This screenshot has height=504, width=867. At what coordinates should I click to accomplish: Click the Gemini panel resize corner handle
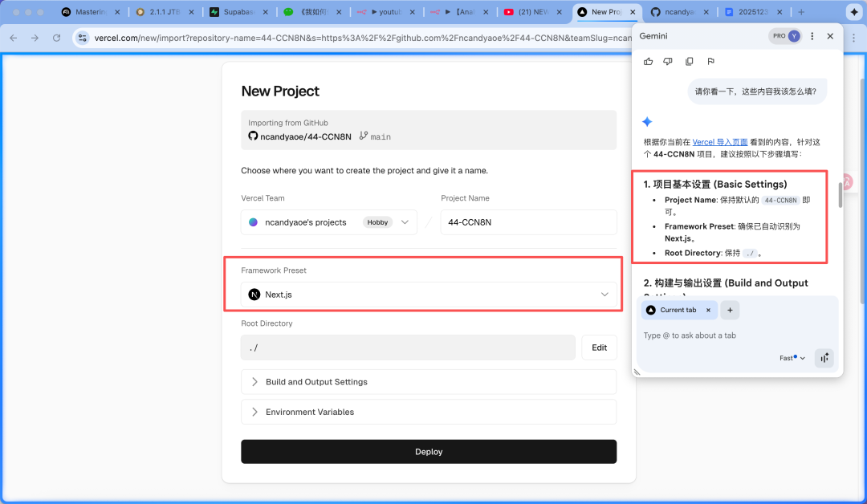coord(637,372)
